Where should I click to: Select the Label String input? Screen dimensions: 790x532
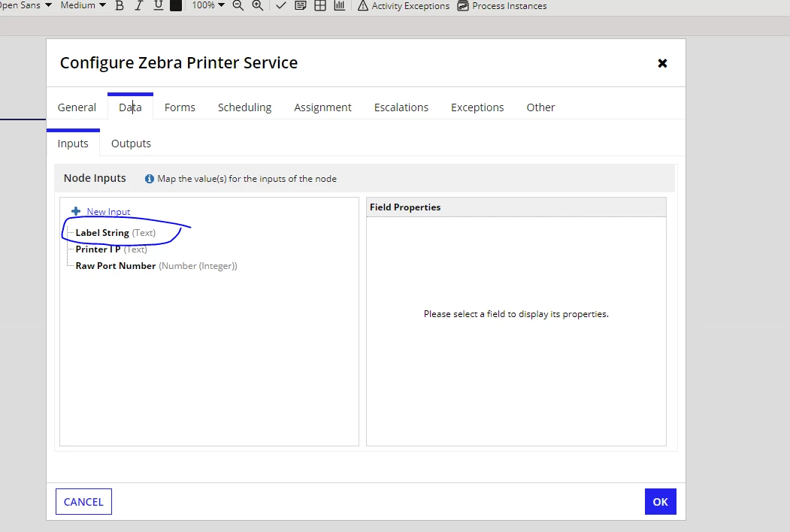pos(115,233)
